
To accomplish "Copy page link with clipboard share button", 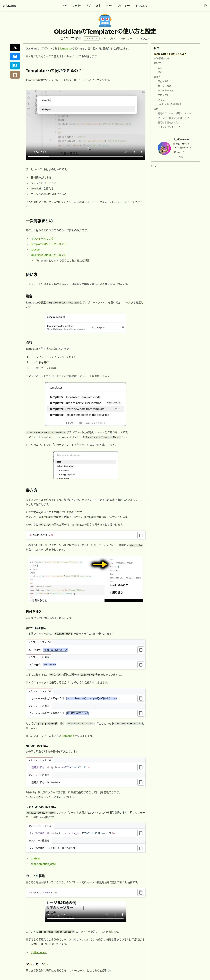I will coord(15,75).
